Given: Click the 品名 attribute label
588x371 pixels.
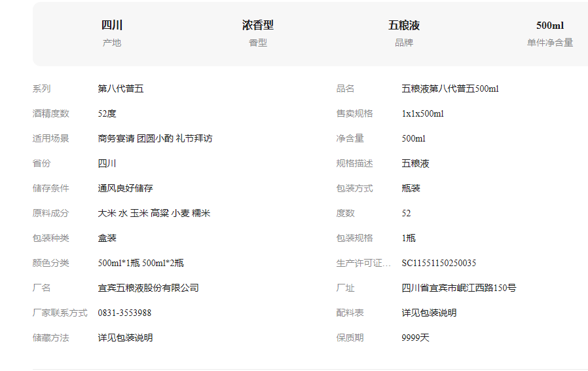Looking at the screenshot, I should coord(345,88).
